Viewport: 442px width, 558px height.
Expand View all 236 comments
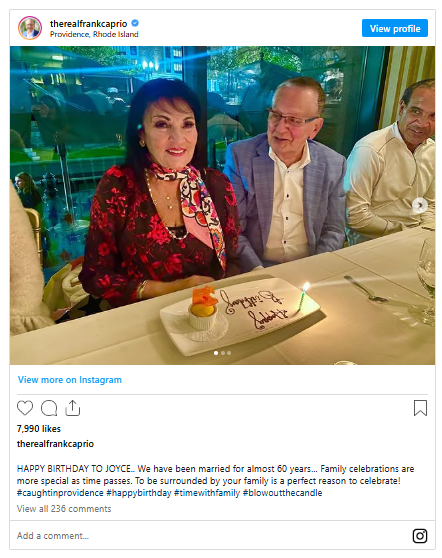64,509
